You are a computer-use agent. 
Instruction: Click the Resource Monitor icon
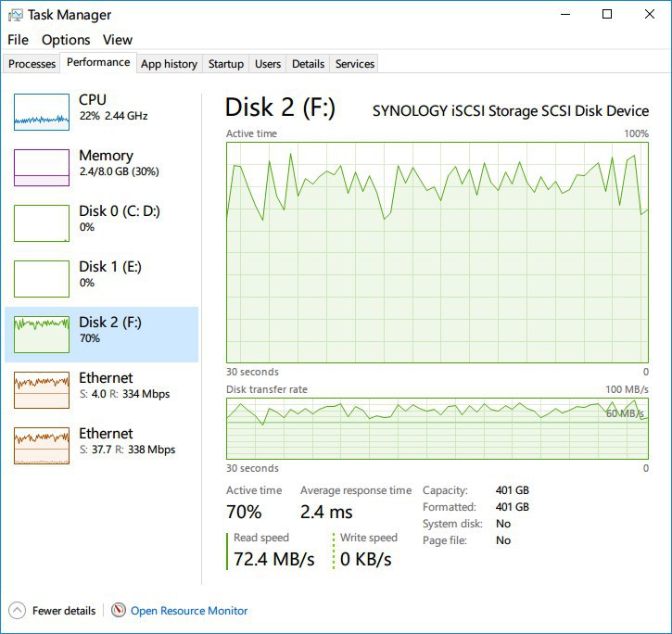(x=119, y=611)
